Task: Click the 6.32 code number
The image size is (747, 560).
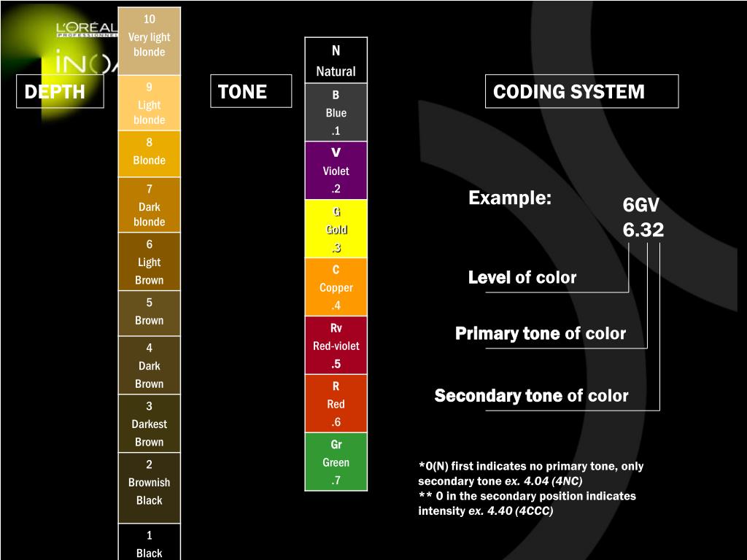Action: pyautogui.click(x=643, y=230)
